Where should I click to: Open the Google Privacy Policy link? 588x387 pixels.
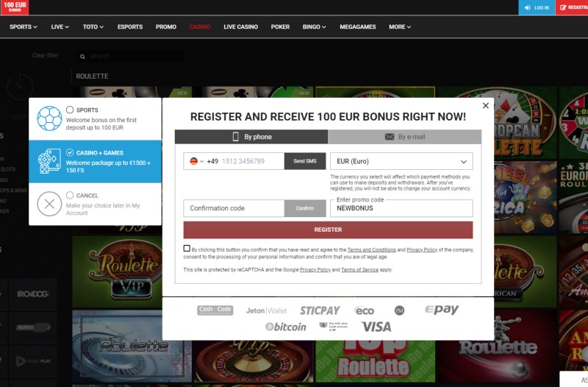[315, 269]
